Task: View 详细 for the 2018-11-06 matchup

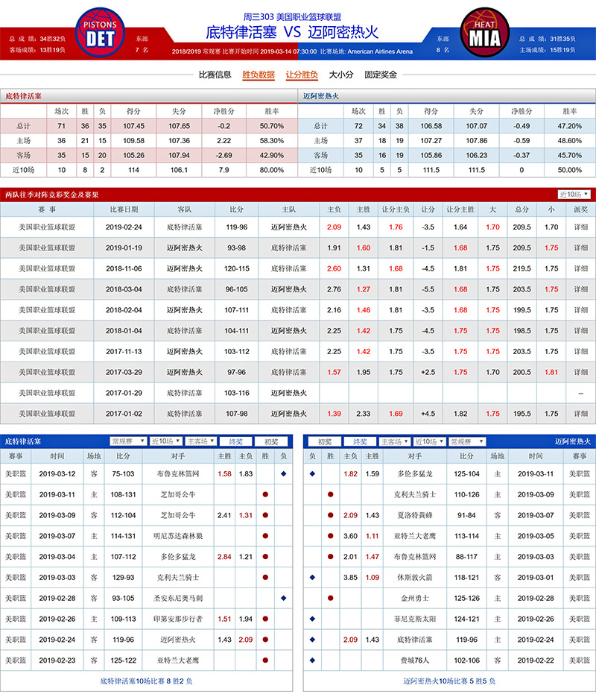Action: point(581,268)
